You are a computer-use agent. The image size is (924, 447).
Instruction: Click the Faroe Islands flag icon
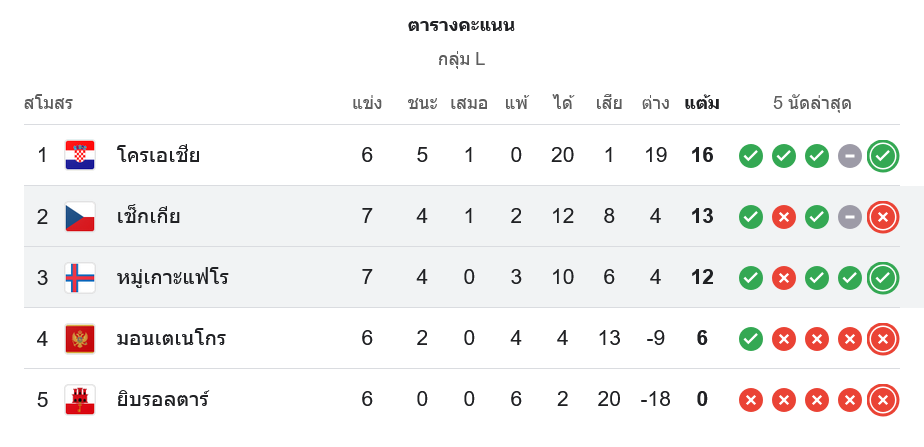[80, 277]
